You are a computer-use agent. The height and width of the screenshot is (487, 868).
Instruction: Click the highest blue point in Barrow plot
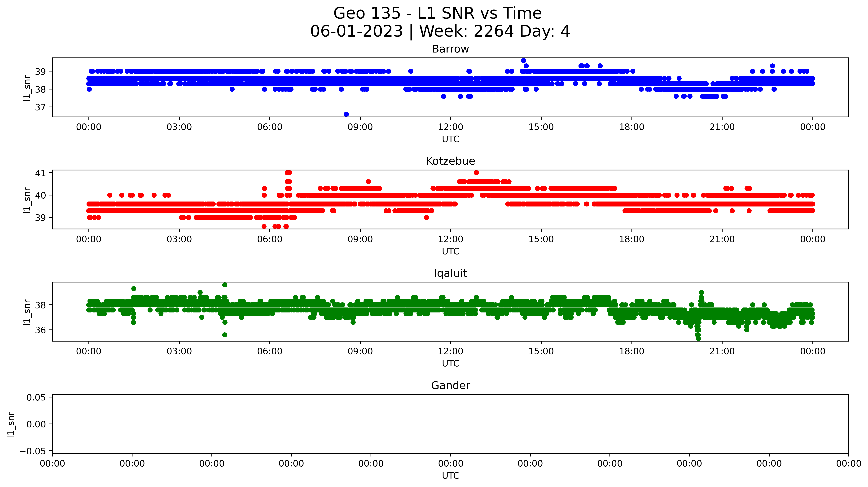tap(524, 61)
